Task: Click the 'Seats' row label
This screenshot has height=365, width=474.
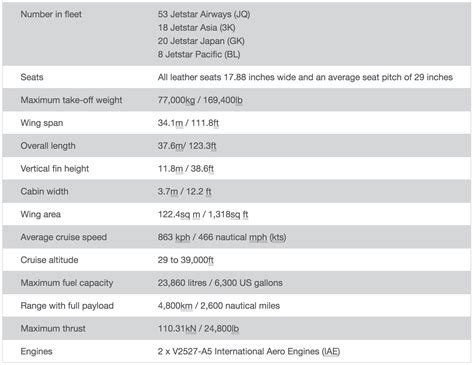Action: 32,77
